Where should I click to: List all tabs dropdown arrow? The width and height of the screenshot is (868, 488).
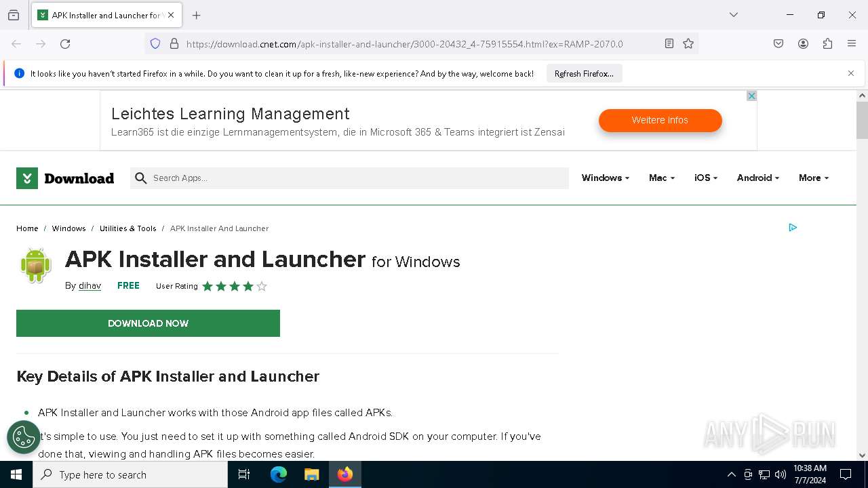click(734, 15)
